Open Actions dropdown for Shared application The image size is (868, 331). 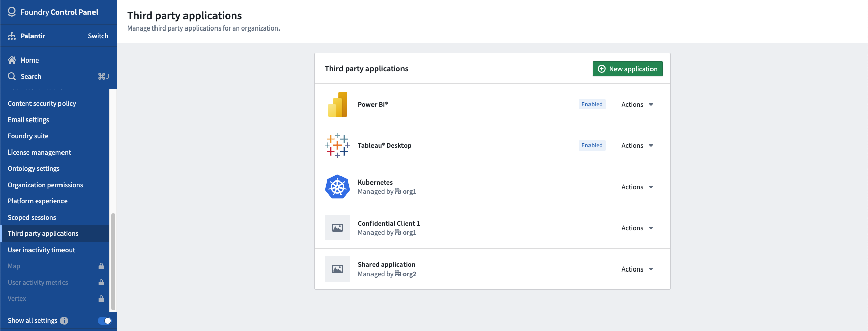(x=637, y=269)
